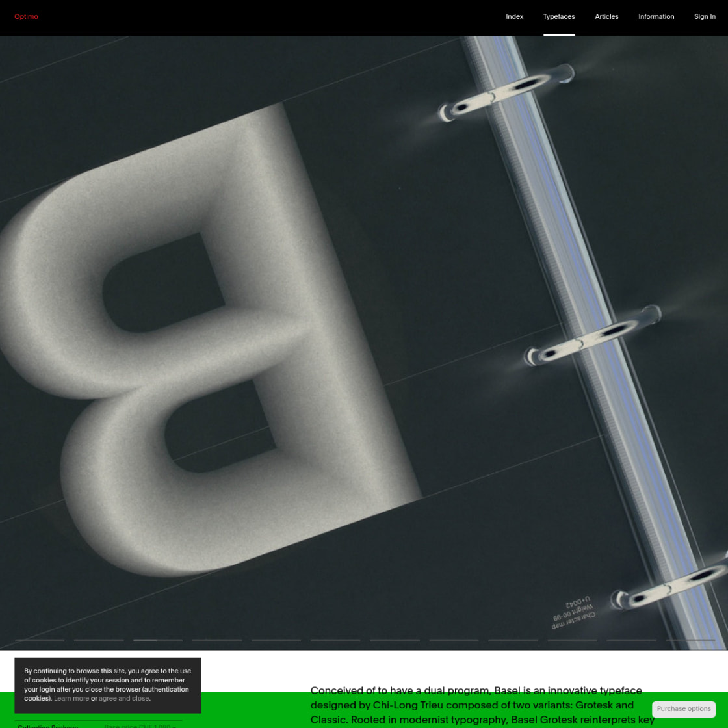Screen dimensions: 728x728
Task: Jump to the tenth slideshow indicator
Action: (572, 640)
